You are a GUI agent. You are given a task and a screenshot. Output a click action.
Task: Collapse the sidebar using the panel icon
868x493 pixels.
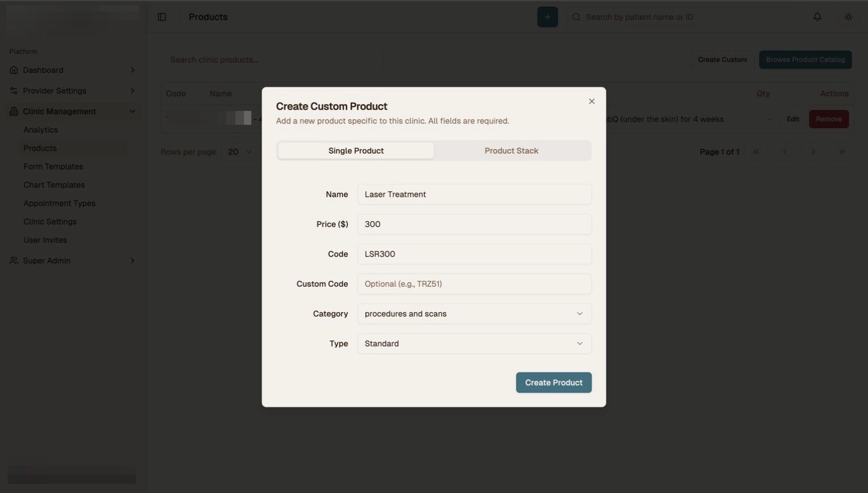point(162,17)
